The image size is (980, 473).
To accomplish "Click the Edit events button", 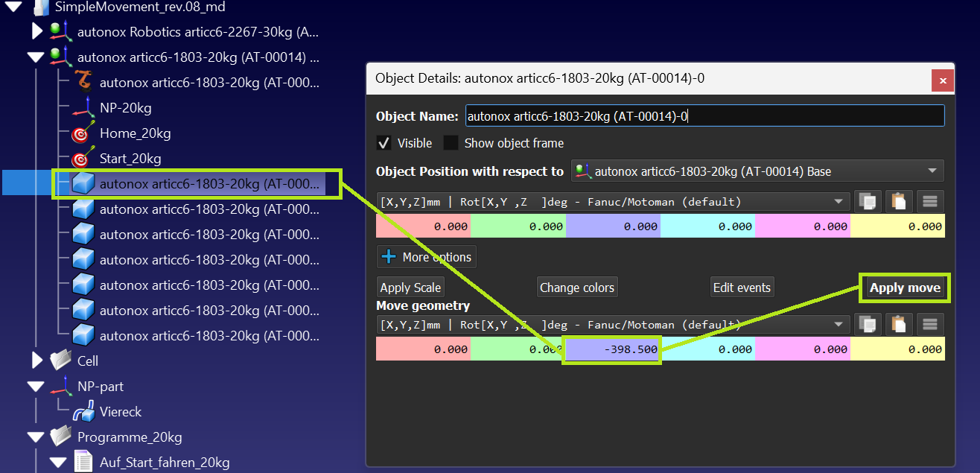I will coord(742,288).
